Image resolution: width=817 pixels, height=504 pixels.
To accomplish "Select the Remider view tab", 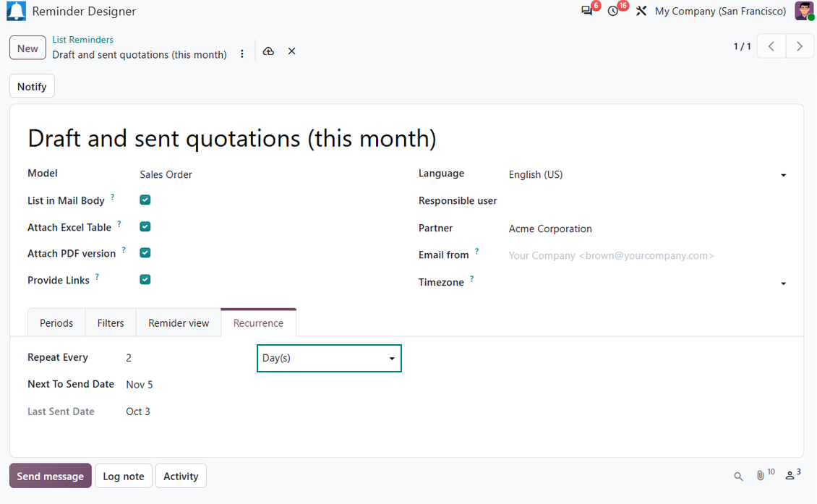I will tap(179, 323).
